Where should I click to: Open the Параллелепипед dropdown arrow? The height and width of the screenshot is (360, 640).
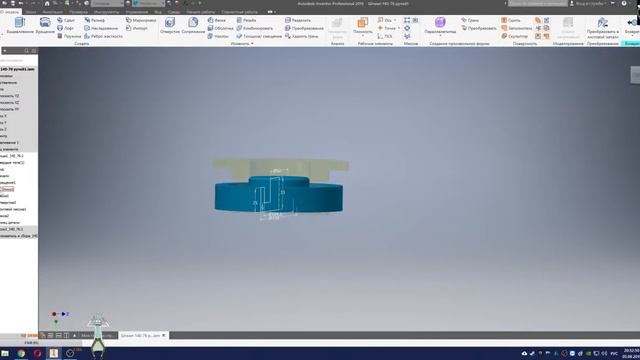(440, 36)
